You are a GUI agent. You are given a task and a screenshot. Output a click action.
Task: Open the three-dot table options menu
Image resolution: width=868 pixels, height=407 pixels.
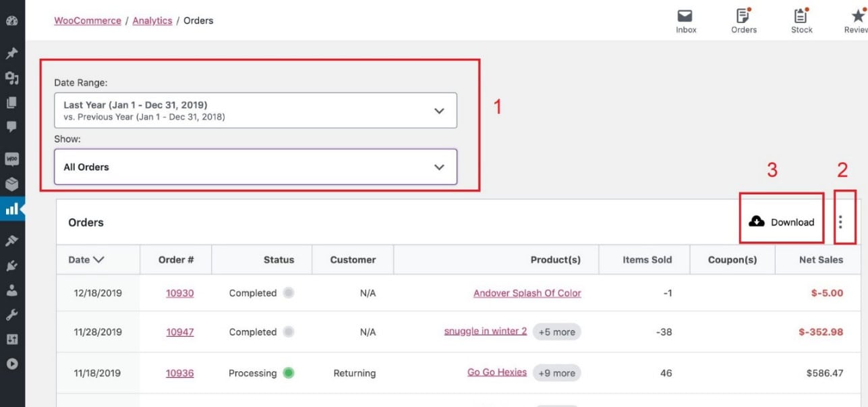click(840, 221)
